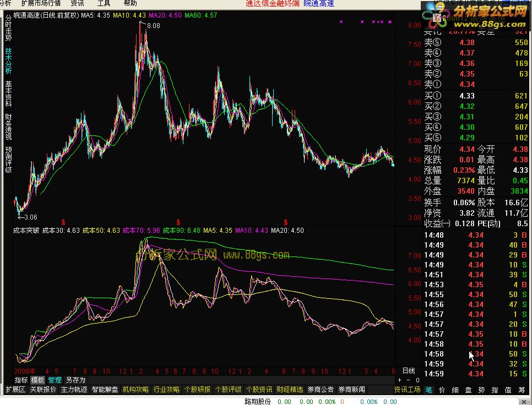Screen dimensions: 532x405
Task: Click the middle red S marker
Action: 178,222
